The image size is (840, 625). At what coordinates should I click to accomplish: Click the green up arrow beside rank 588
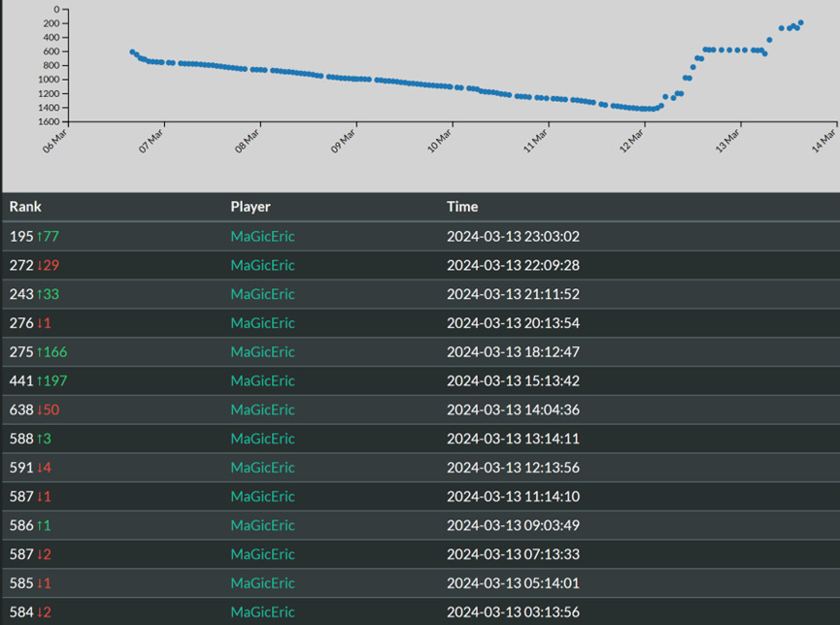point(40,439)
